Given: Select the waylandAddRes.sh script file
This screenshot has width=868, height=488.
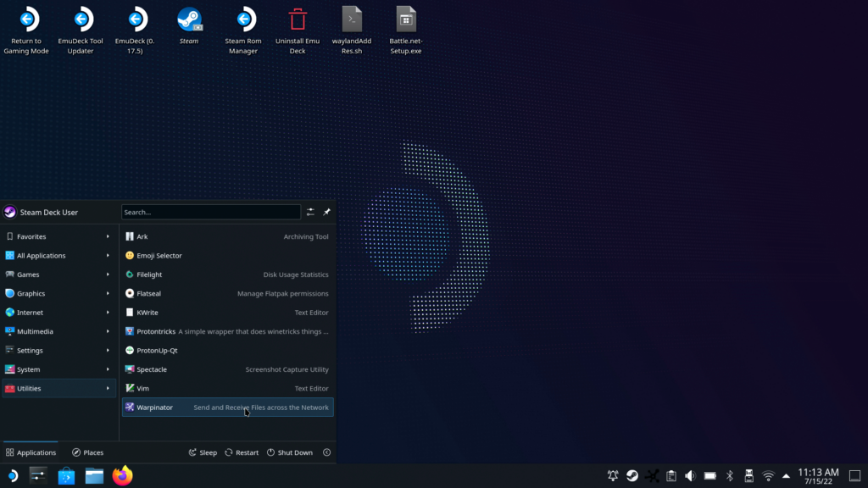Looking at the screenshot, I should coord(352,30).
